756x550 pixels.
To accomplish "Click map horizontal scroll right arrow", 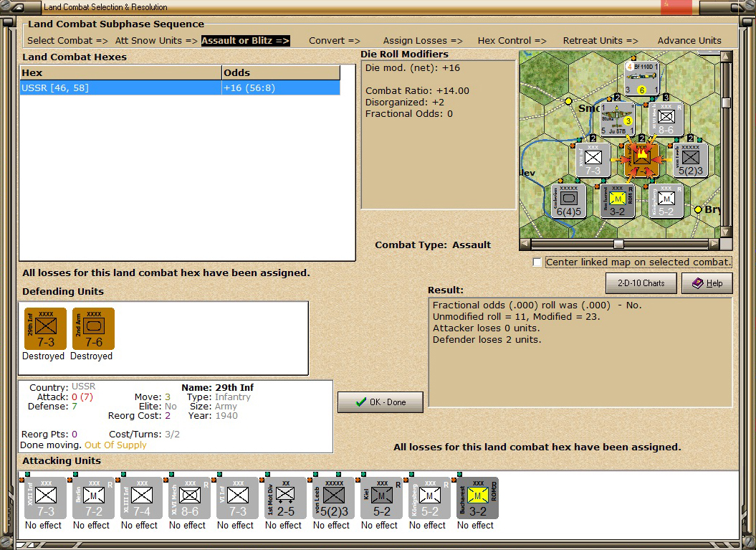I will click(x=714, y=244).
